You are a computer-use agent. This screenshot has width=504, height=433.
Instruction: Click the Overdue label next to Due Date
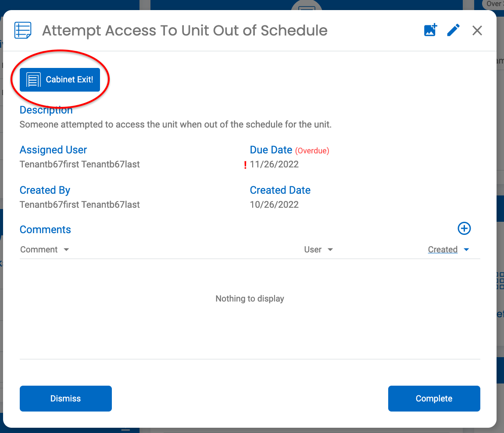pyautogui.click(x=312, y=150)
